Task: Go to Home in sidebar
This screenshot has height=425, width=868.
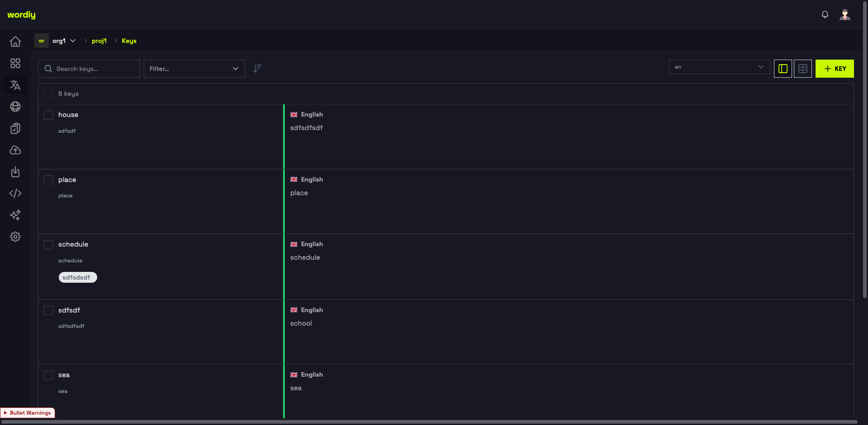Action: click(15, 42)
